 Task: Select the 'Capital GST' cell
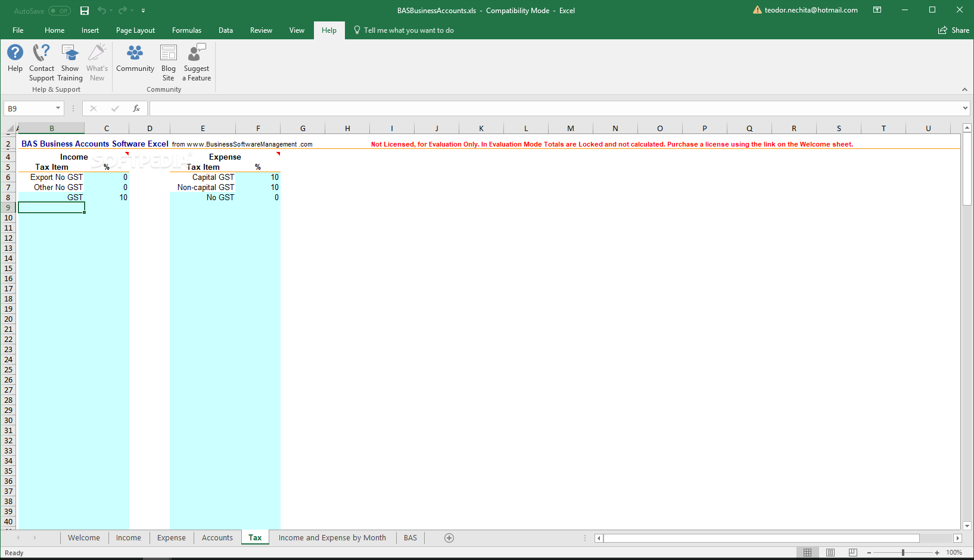pyautogui.click(x=203, y=178)
